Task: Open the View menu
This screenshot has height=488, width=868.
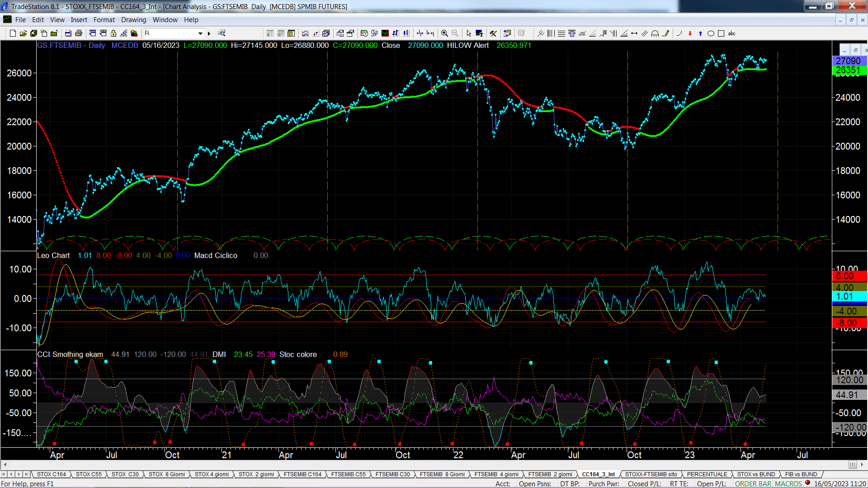Action: pos(57,20)
